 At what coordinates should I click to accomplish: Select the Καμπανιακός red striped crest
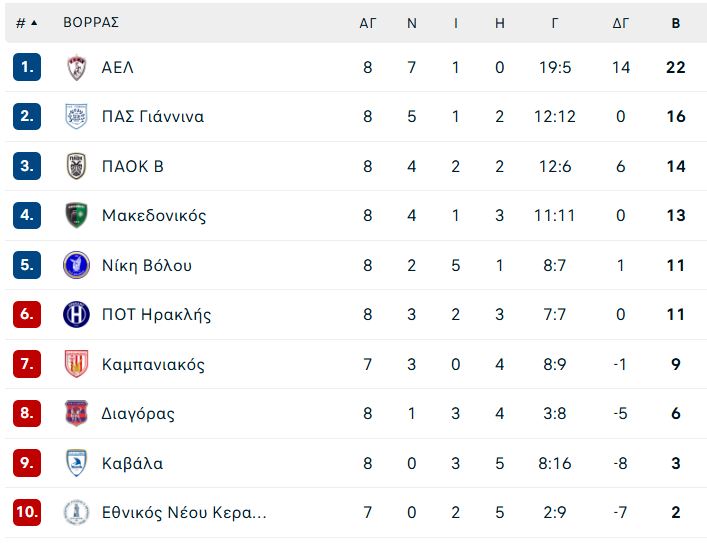(x=76, y=363)
